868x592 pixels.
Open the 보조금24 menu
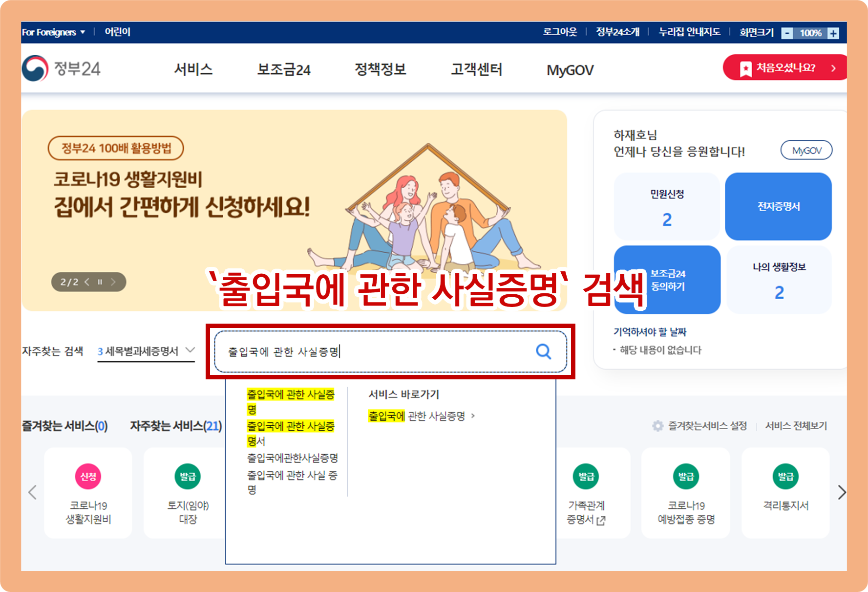(284, 69)
